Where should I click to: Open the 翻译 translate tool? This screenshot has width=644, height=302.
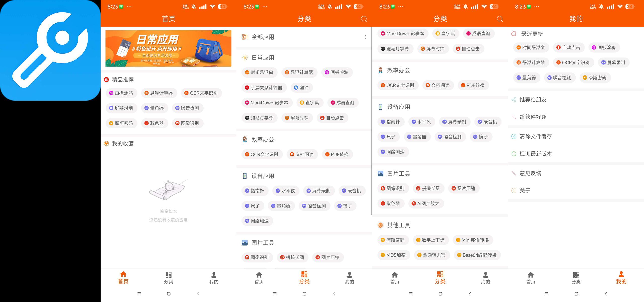click(x=301, y=88)
